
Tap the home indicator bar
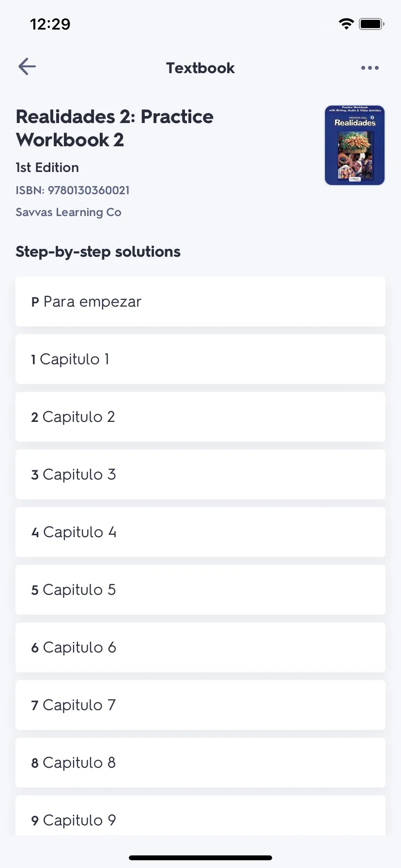pyautogui.click(x=200, y=858)
